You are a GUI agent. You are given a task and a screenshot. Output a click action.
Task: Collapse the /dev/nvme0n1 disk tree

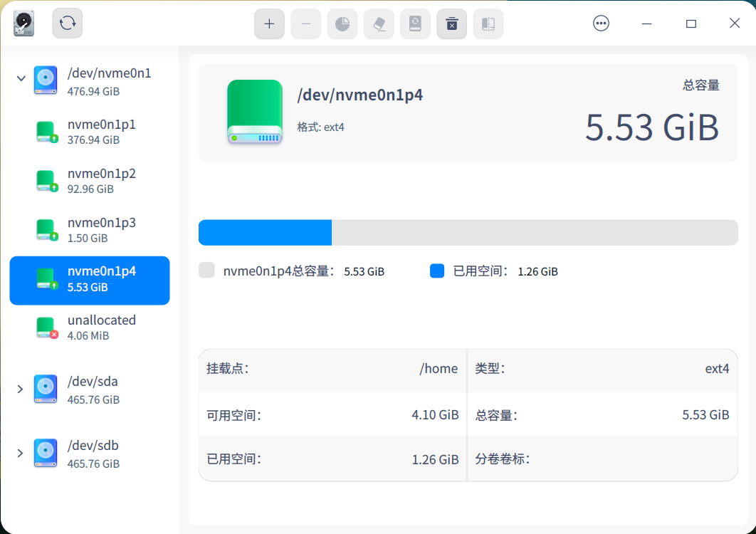coord(21,78)
